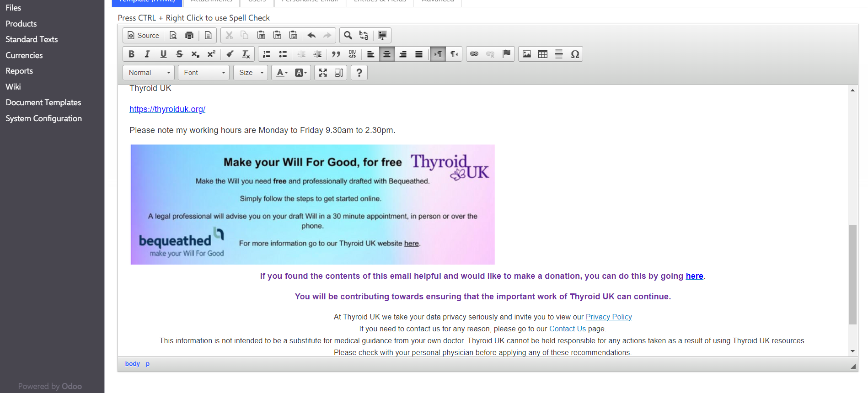Click the Print icon in the toolbar

[189, 36]
